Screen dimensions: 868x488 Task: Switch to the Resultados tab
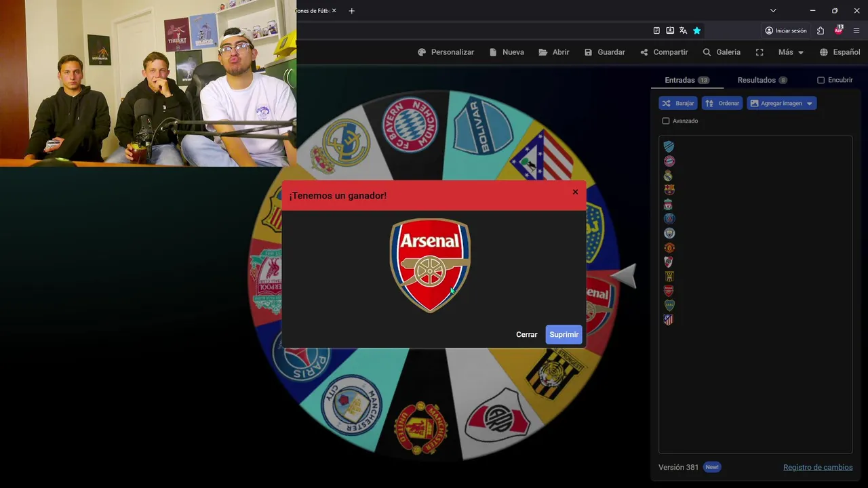(762, 80)
